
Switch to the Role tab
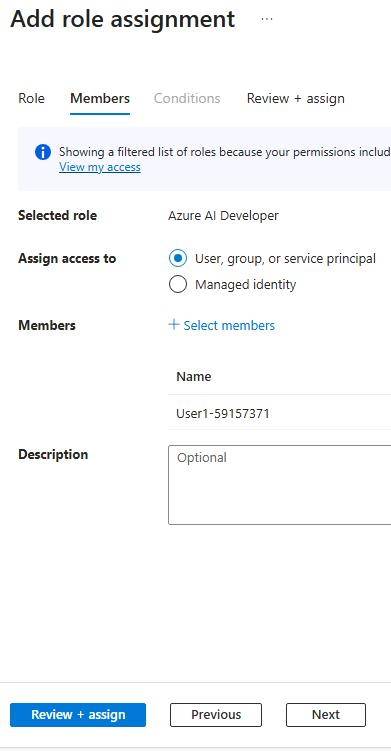tap(31, 99)
